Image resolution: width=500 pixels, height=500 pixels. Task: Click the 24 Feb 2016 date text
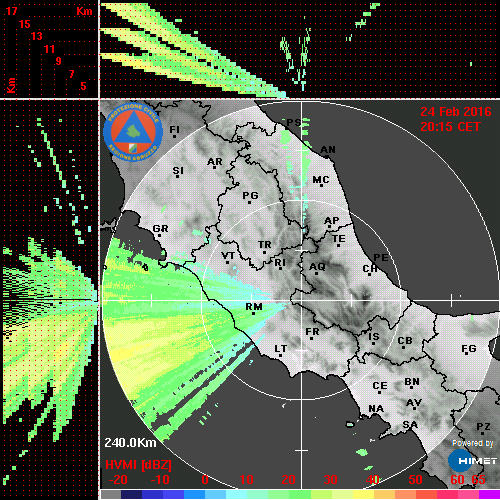456,112
